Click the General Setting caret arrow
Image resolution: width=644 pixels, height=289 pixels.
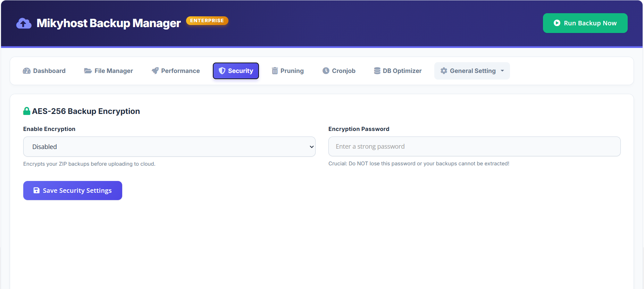[x=502, y=71]
